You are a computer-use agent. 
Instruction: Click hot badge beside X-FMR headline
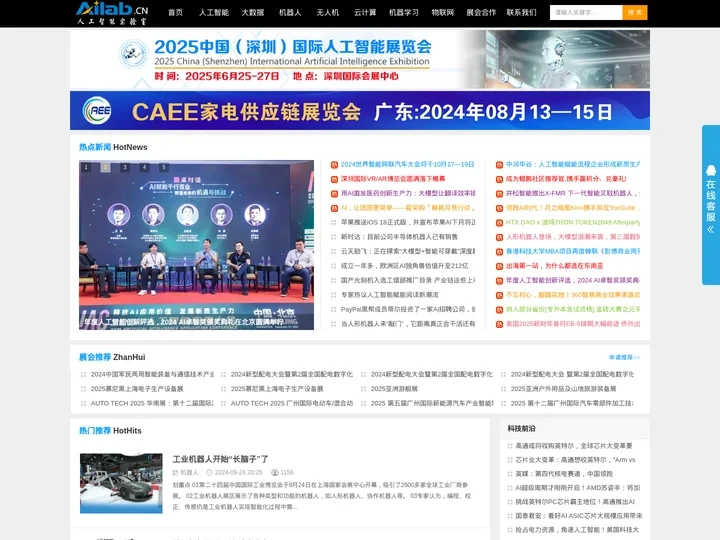pos(499,194)
